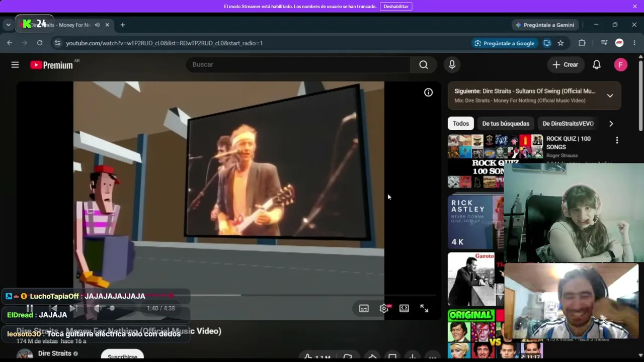Select the Todos filter chip
Image resolution: width=644 pixels, height=362 pixels.
(461, 123)
